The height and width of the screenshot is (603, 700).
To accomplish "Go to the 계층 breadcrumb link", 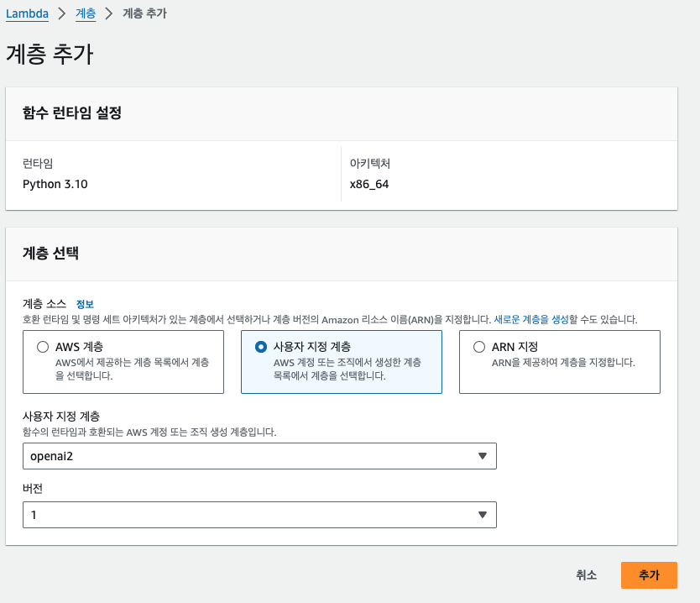I will (86, 13).
